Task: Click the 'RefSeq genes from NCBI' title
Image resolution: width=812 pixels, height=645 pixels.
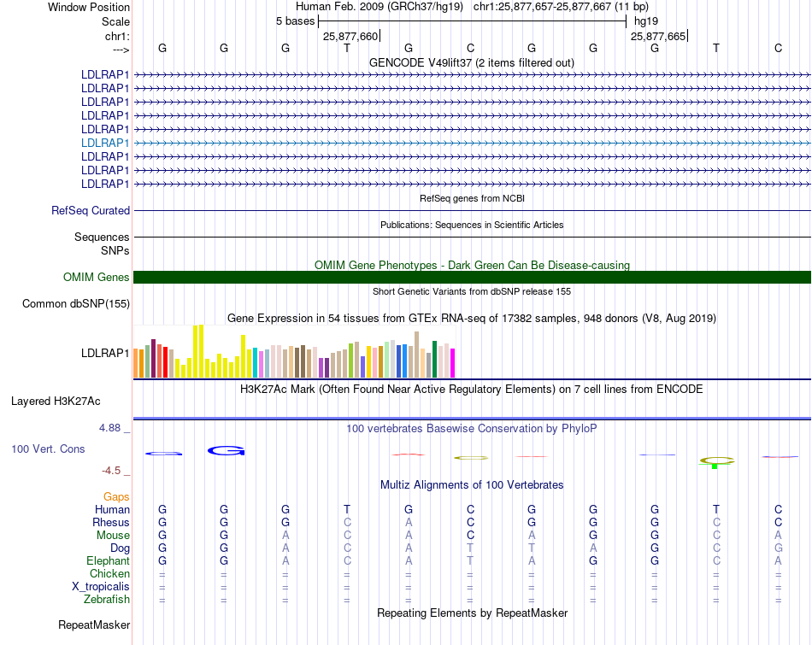Action: click(472, 198)
